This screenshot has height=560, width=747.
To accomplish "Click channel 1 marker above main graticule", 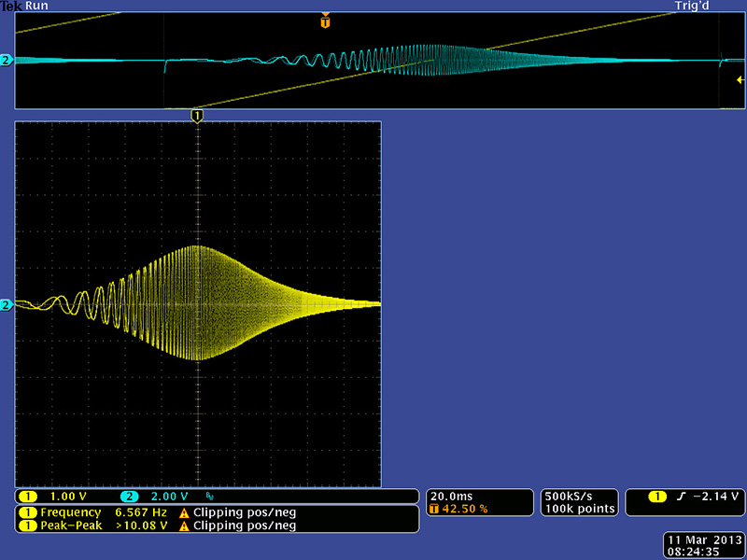I will (197, 115).
